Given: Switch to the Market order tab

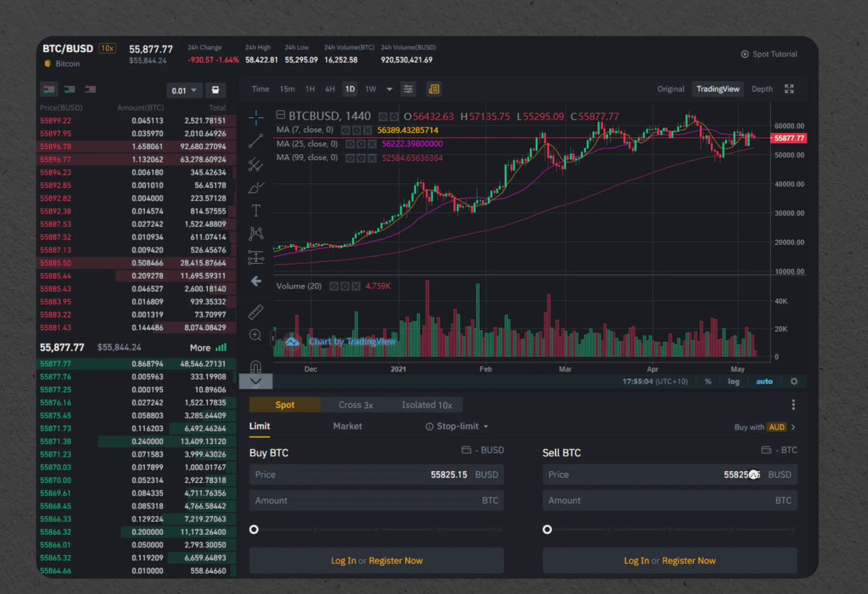Looking at the screenshot, I should (x=347, y=426).
